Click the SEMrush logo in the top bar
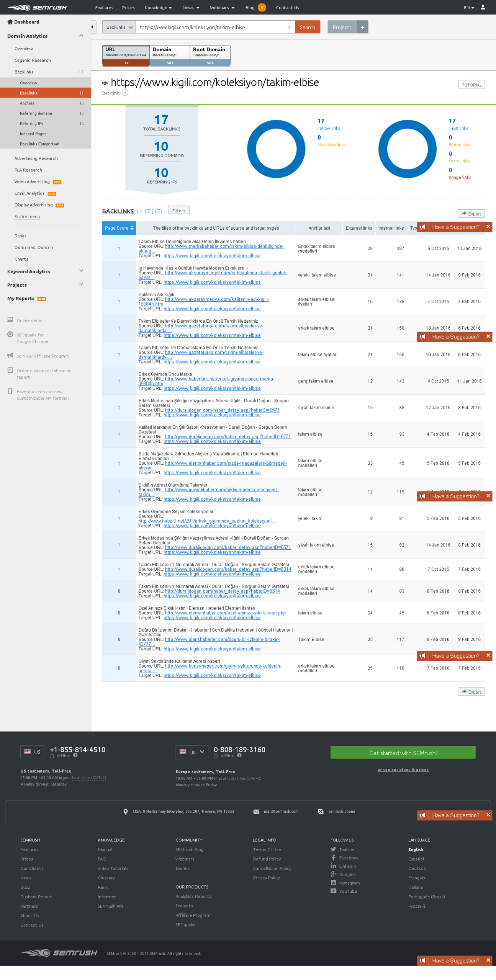This screenshot has width=496, height=980. [x=37, y=7]
